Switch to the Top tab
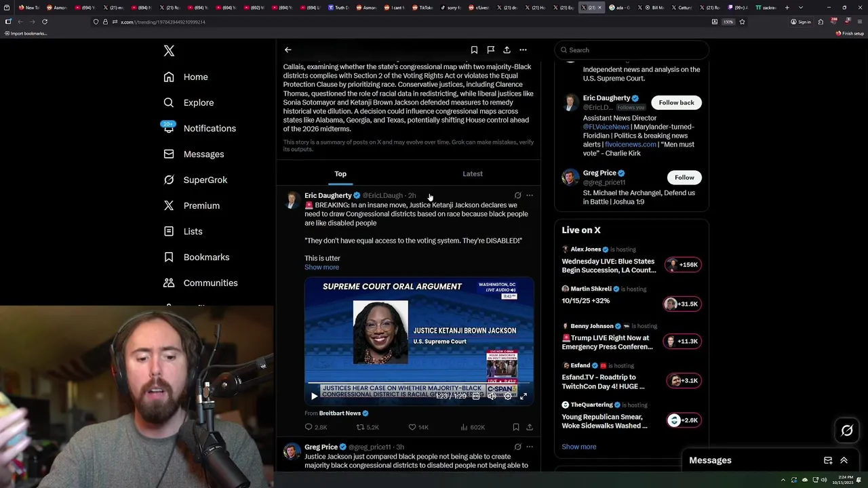 tap(340, 174)
